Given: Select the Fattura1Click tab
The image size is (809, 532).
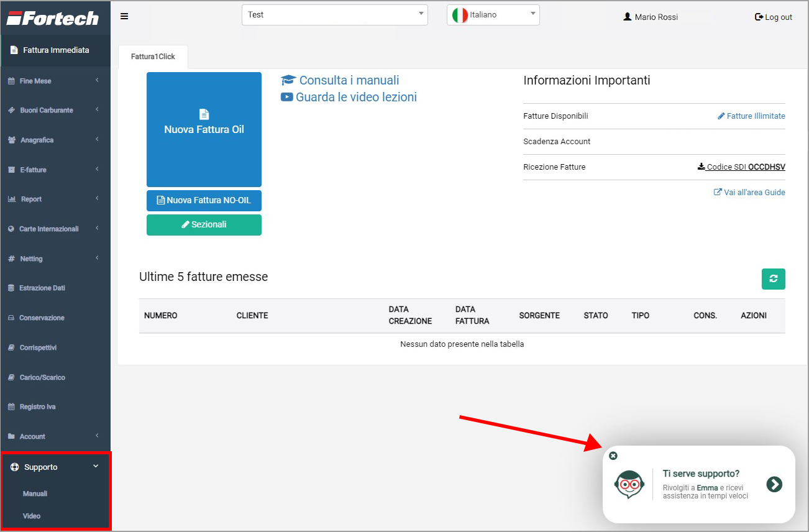Looking at the screenshot, I should tap(153, 57).
